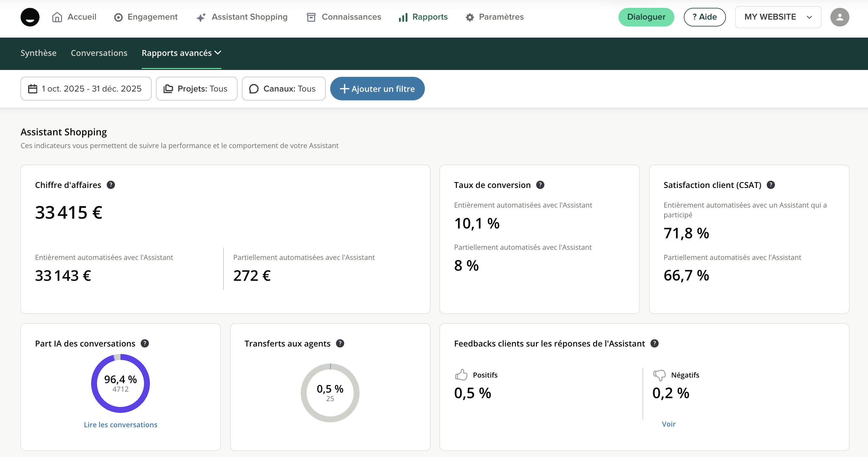
Task: Expand the Rapports avancés dropdown
Action: point(181,53)
